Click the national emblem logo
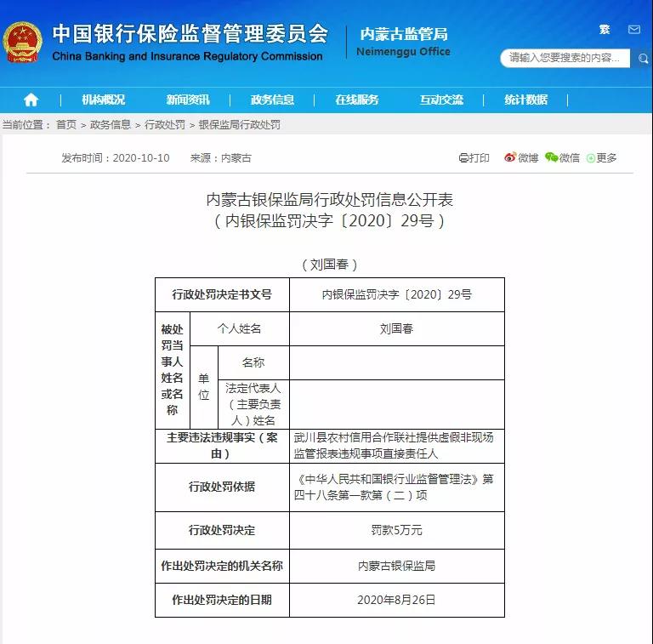Viewport: 653px width, 644px height. (x=22, y=44)
